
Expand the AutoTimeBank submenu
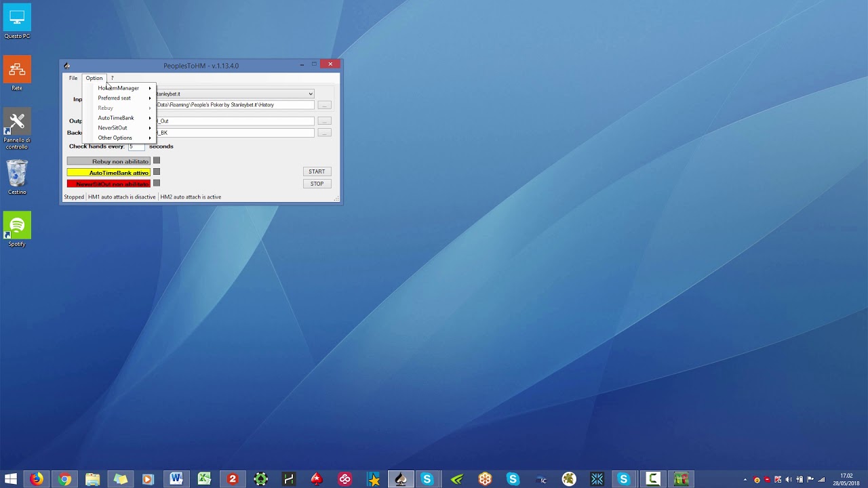coord(119,118)
